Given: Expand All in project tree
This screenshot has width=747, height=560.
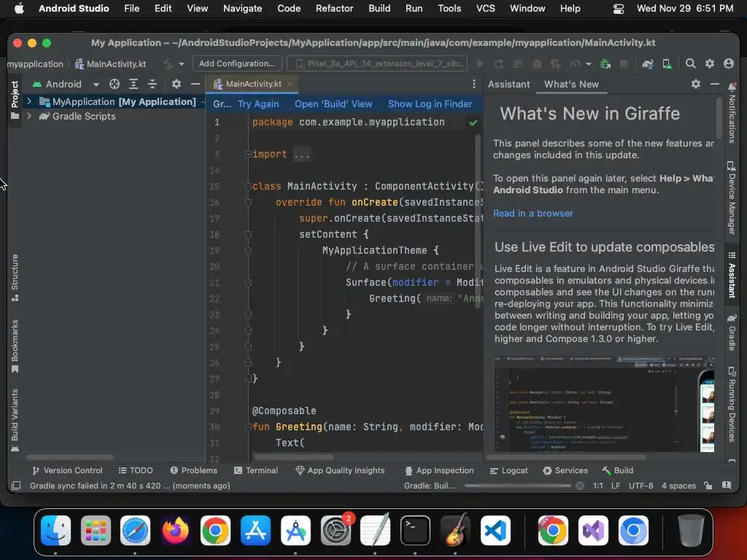Looking at the screenshot, I should (x=133, y=85).
